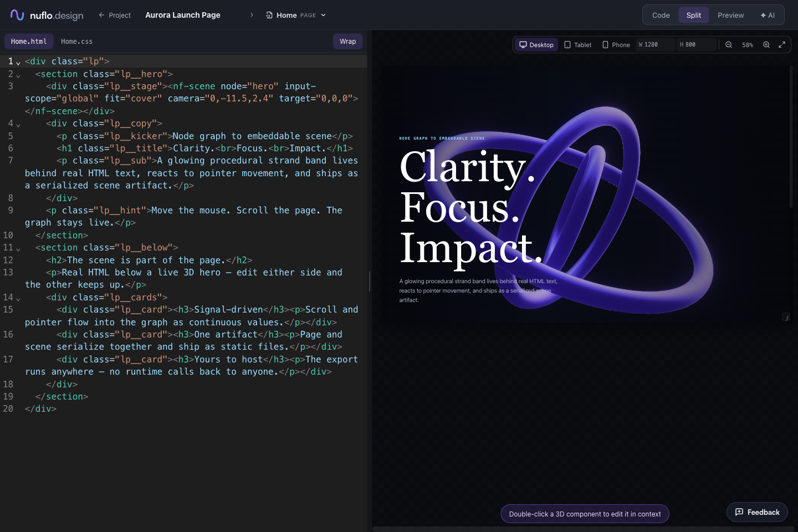The image size is (798, 532).
Task: Collapse code fold on line 14
Action: (18, 299)
